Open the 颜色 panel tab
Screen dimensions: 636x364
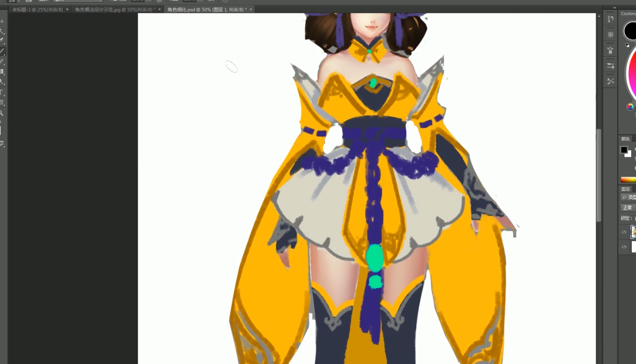pyautogui.click(x=625, y=139)
